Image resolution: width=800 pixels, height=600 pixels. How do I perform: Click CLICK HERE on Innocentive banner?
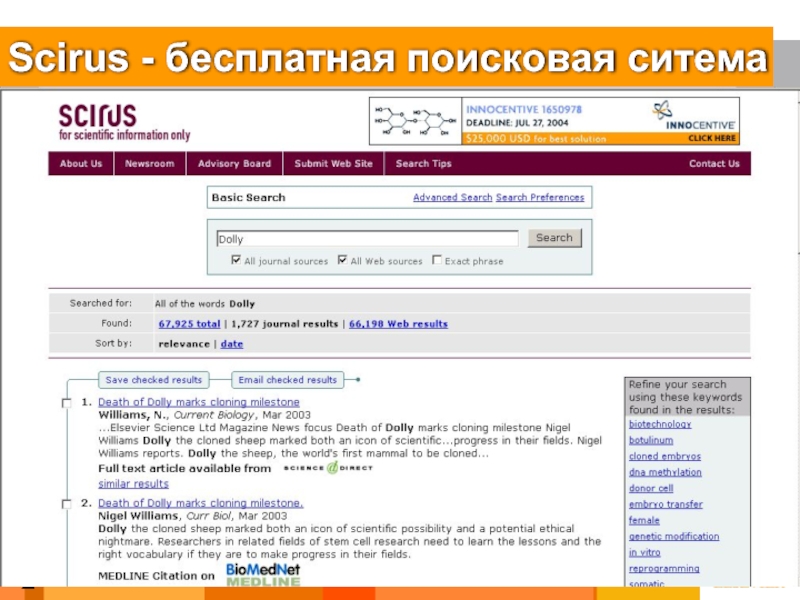pos(712,138)
